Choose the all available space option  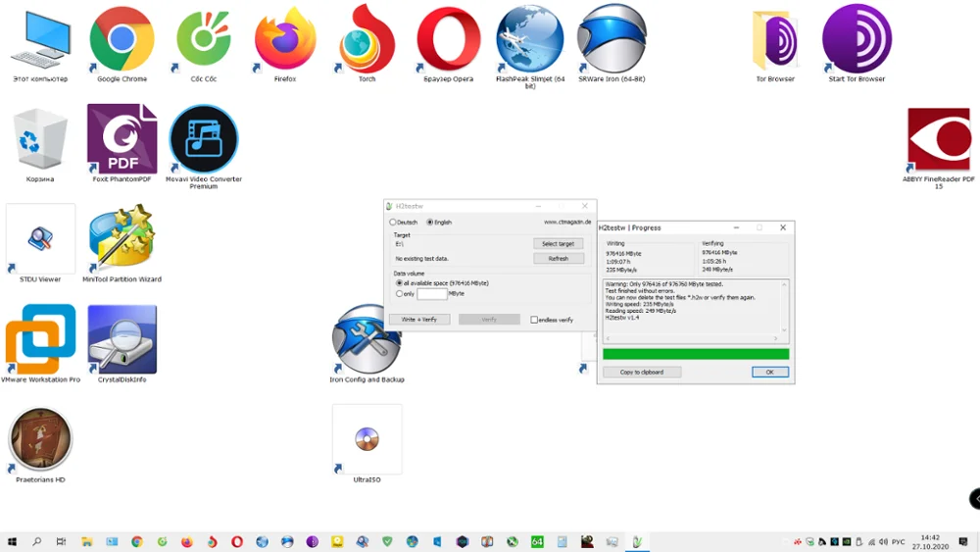pos(400,283)
